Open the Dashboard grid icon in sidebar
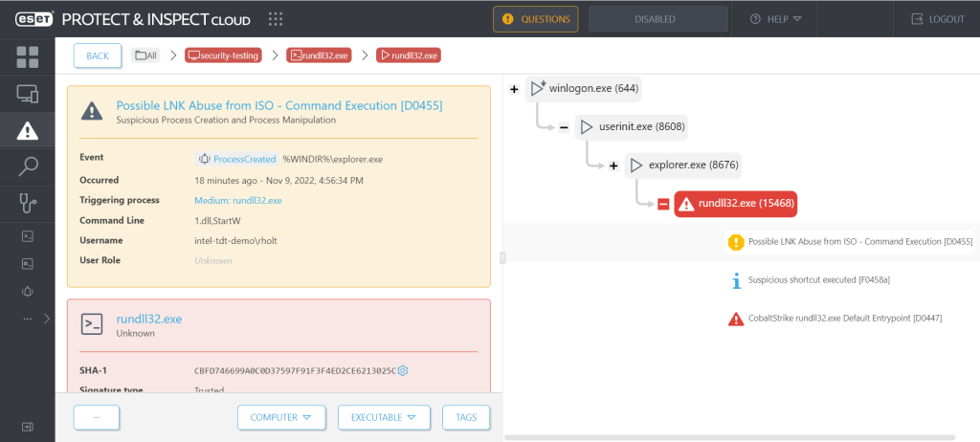The height and width of the screenshot is (442, 980). pyautogui.click(x=27, y=56)
